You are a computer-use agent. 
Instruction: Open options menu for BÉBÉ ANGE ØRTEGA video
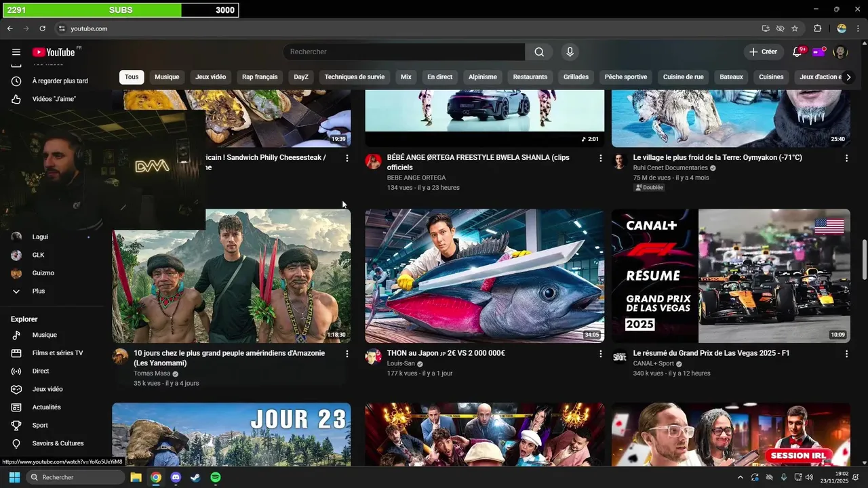[600, 158]
